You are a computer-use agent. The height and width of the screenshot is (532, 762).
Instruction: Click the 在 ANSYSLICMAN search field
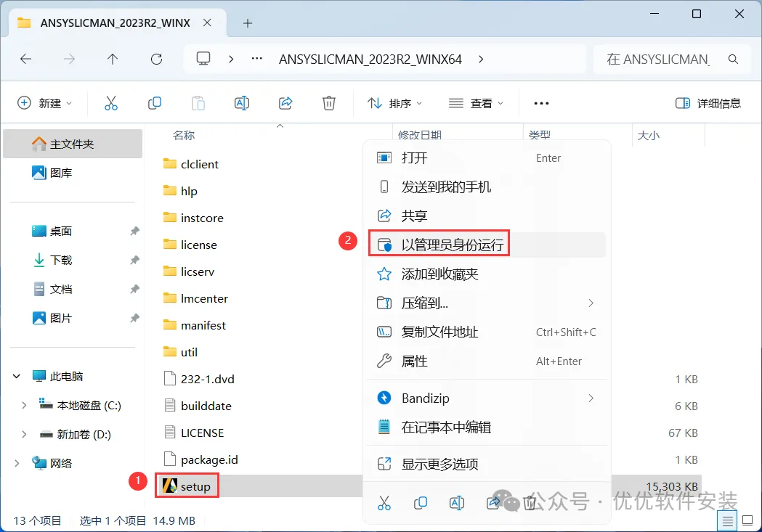click(673, 60)
